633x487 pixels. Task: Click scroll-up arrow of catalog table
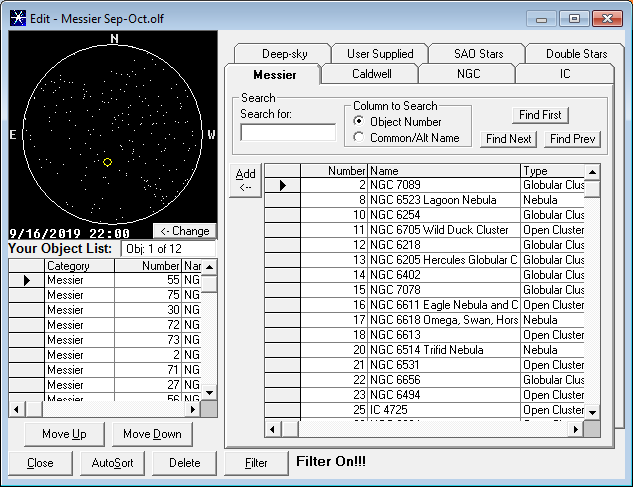pos(592,172)
